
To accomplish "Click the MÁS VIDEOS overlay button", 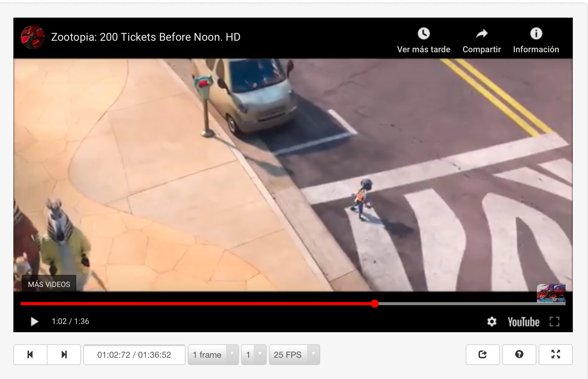I will [x=49, y=284].
